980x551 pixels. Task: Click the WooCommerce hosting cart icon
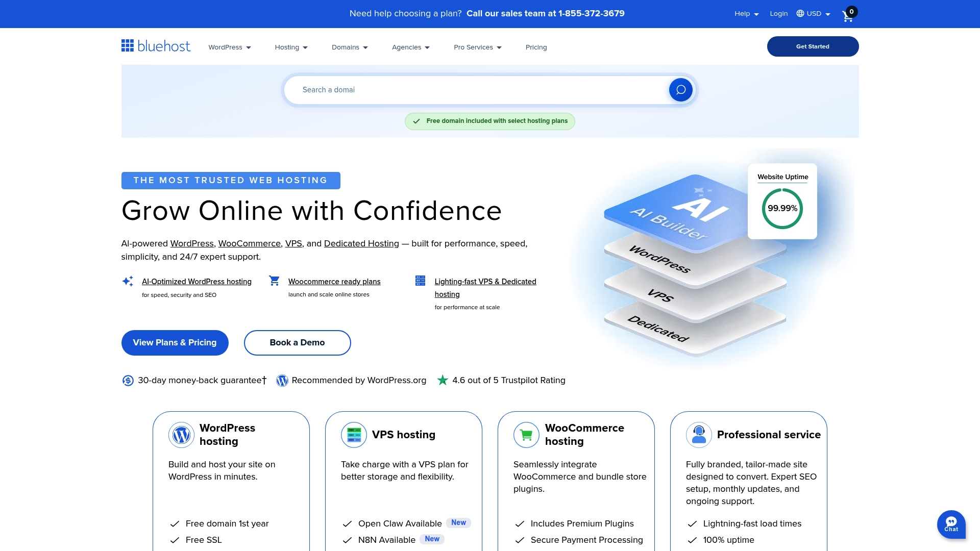526,435
